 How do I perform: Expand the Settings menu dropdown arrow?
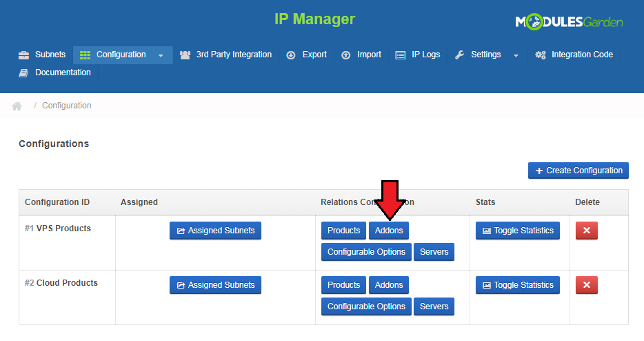coord(516,55)
